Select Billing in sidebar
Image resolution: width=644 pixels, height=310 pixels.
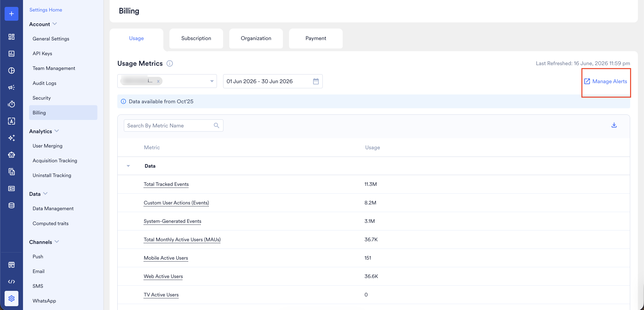(x=63, y=112)
